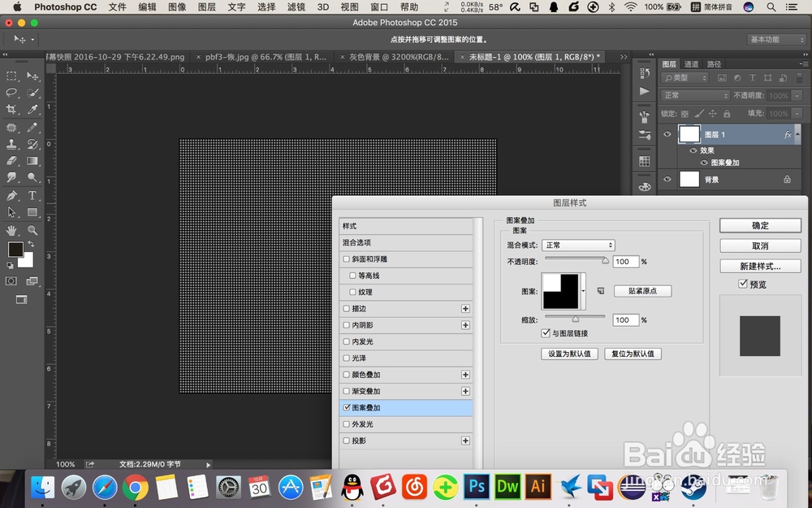Adjust the 不透明度 slider in dialog
The width and height of the screenshot is (812, 508).
point(605,261)
